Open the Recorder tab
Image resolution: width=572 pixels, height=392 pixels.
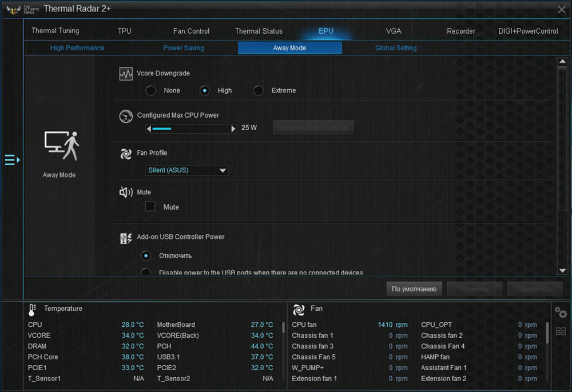460,31
